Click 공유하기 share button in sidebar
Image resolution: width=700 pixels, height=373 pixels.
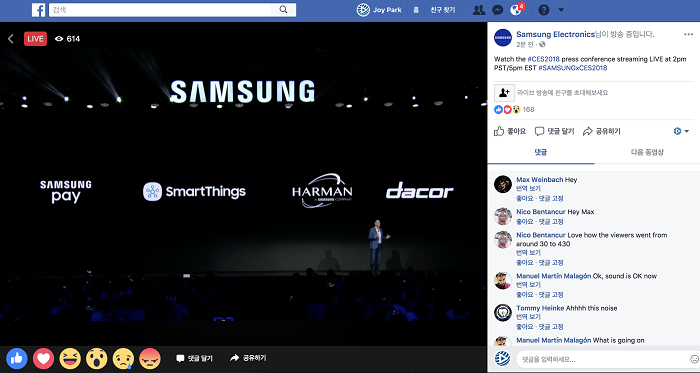pos(602,131)
